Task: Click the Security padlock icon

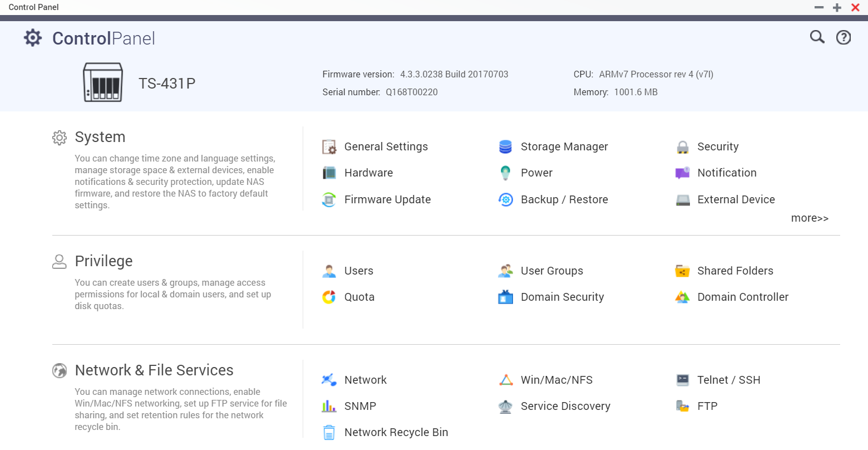Action: pos(682,147)
